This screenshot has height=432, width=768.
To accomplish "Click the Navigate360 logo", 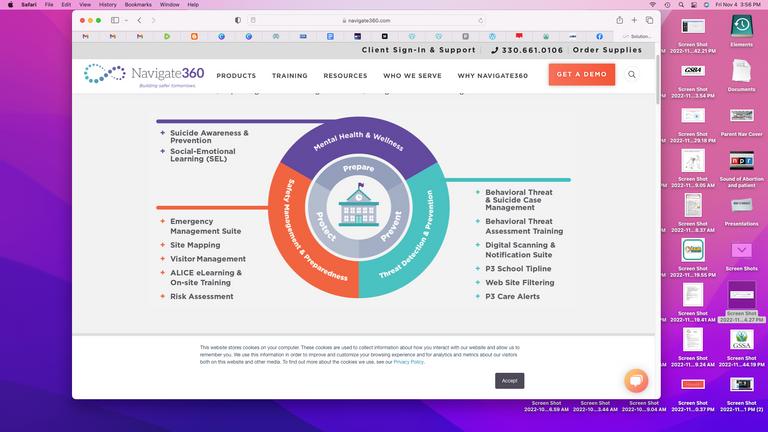I will click(x=144, y=74).
